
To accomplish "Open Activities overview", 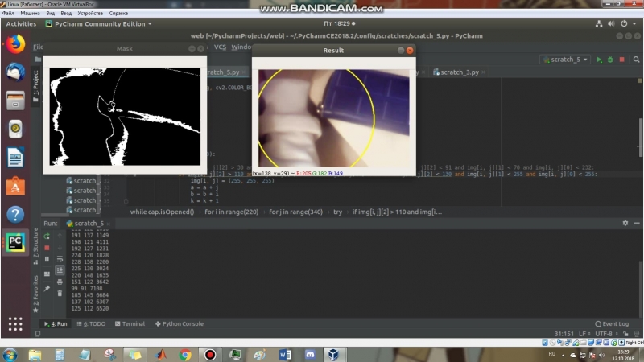I will click(x=21, y=24).
